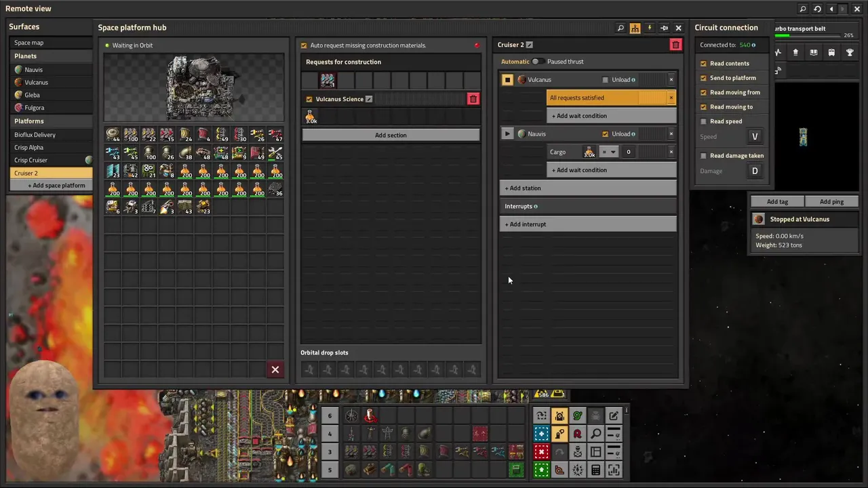Select the red deconstruction planner shortcut
This screenshot has width=868, height=488.
coord(541,452)
